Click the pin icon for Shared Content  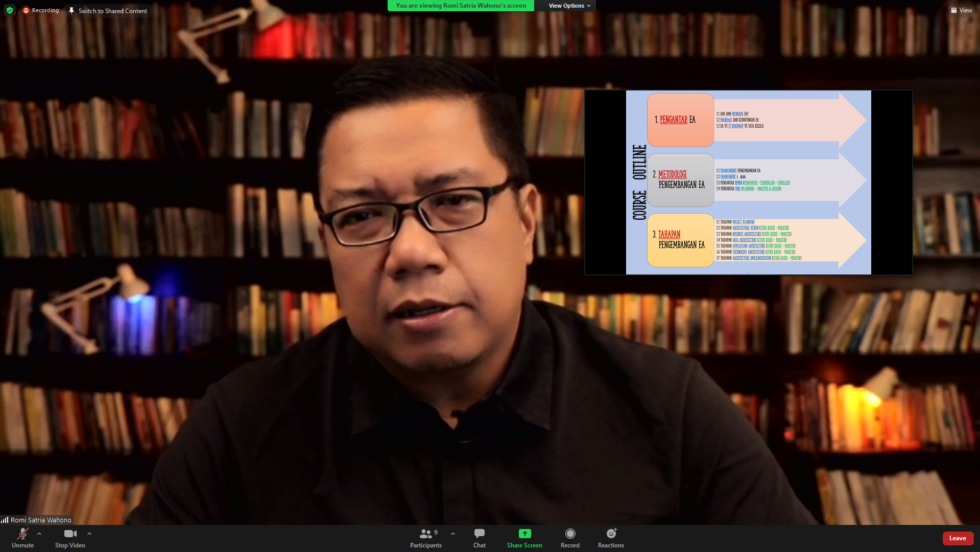[x=71, y=10]
